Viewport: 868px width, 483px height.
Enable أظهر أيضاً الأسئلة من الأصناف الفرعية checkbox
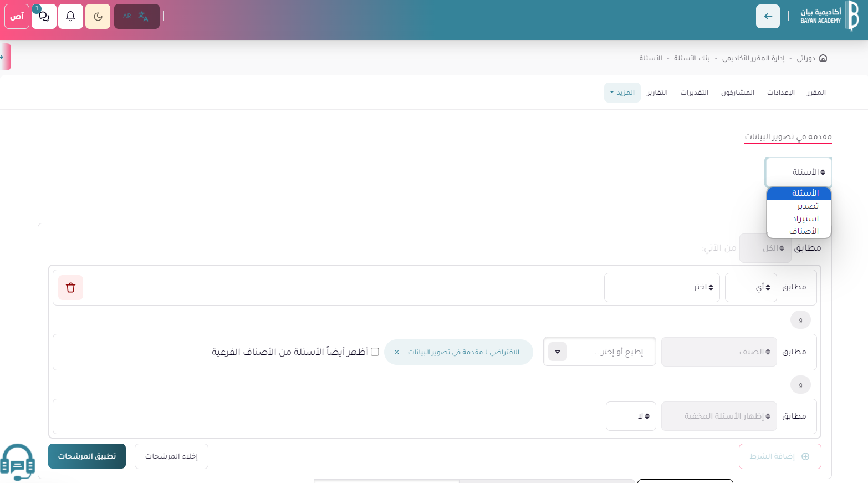(375, 352)
